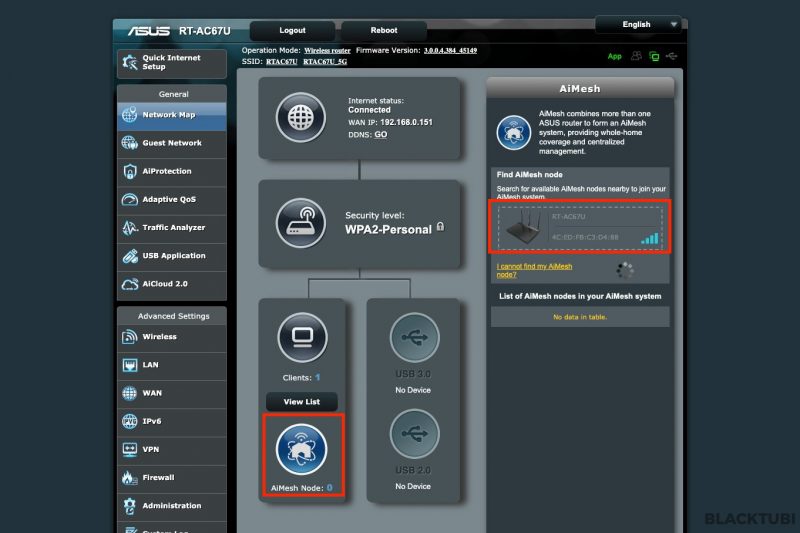
Task: Click the AiMesh search loading spinner
Action: 624,270
